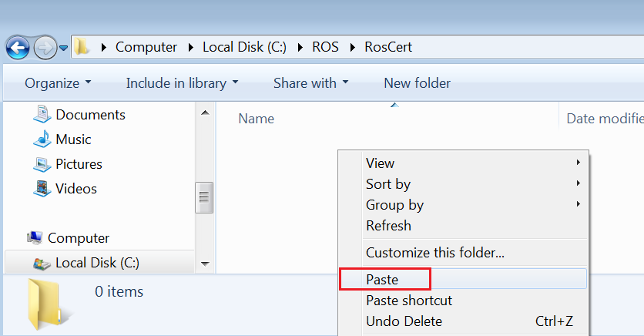Click the Forward navigation arrow button

pyautogui.click(x=45, y=48)
